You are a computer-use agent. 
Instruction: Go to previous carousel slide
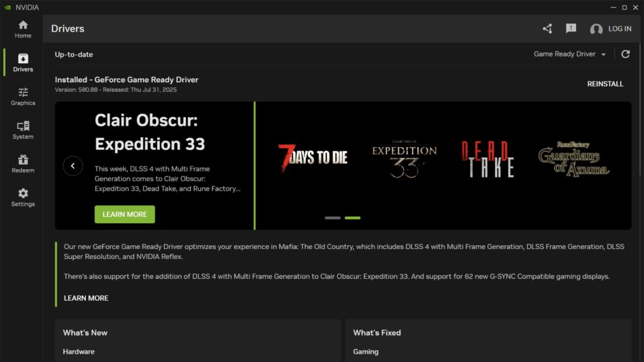tap(73, 166)
